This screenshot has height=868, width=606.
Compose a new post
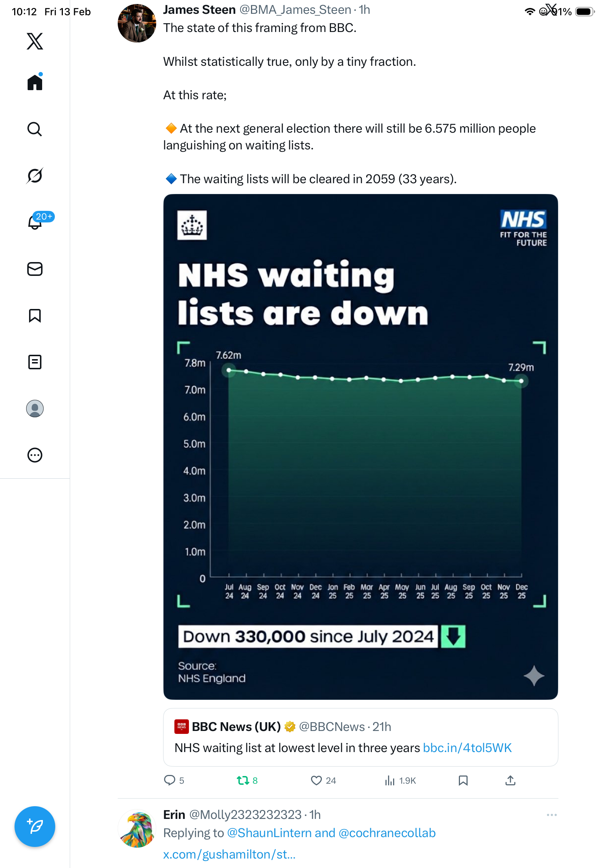35,827
